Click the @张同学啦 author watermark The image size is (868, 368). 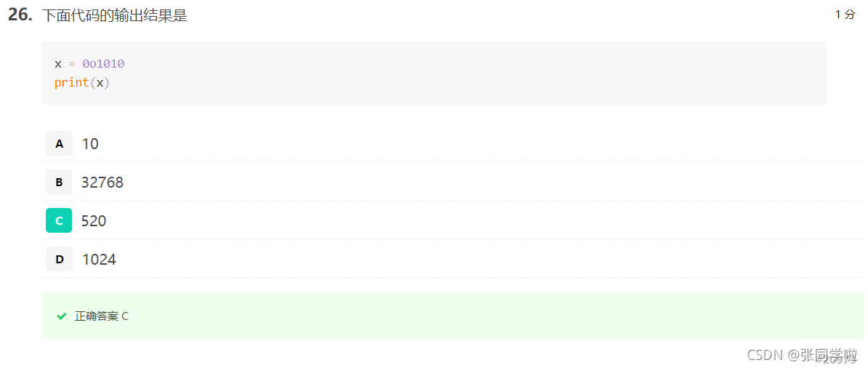823,355
